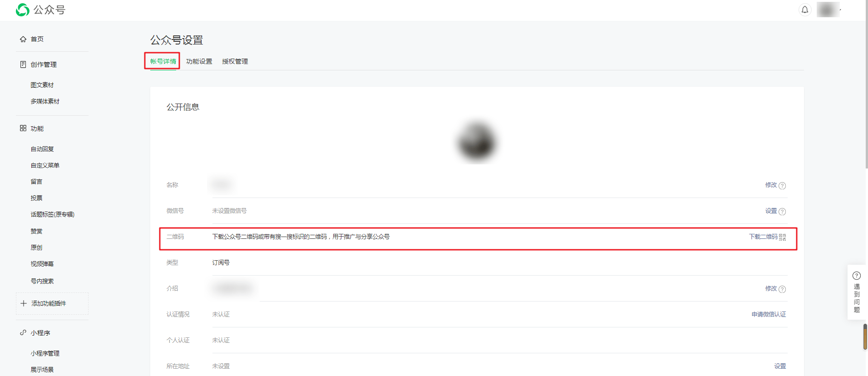Open the WeChat 公众号 logo
This screenshot has width=868, height=376.
click(x=40, y=10)
